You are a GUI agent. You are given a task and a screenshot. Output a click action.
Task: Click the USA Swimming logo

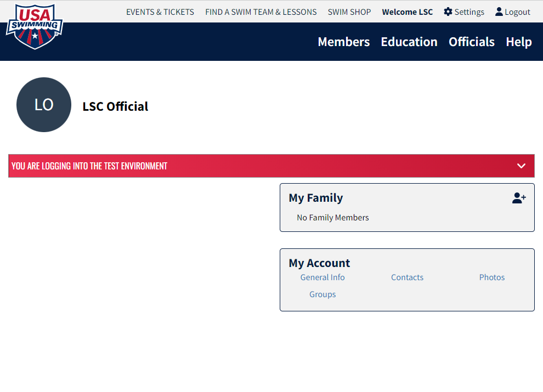click(x=35, y=27)
